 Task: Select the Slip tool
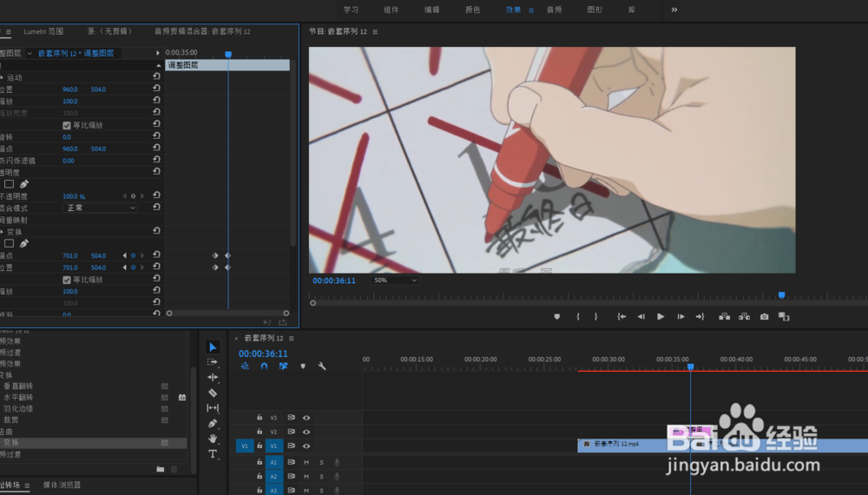click(x=213, y=408)
